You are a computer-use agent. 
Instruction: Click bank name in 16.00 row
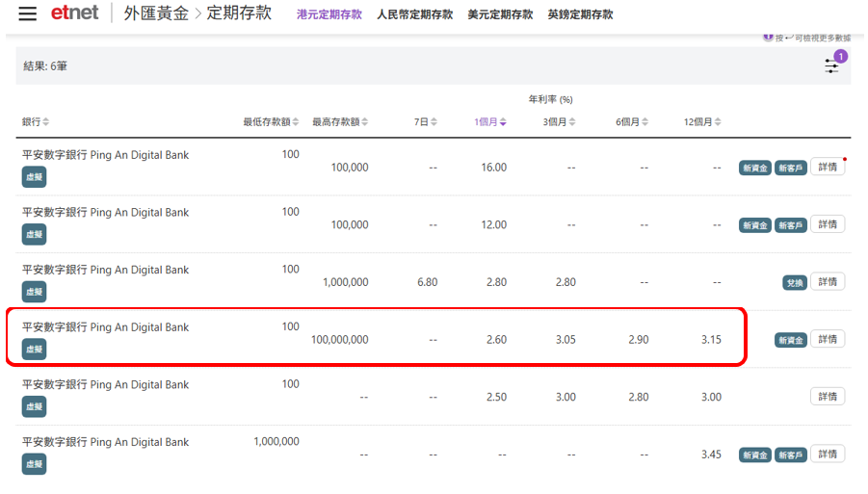105,155
